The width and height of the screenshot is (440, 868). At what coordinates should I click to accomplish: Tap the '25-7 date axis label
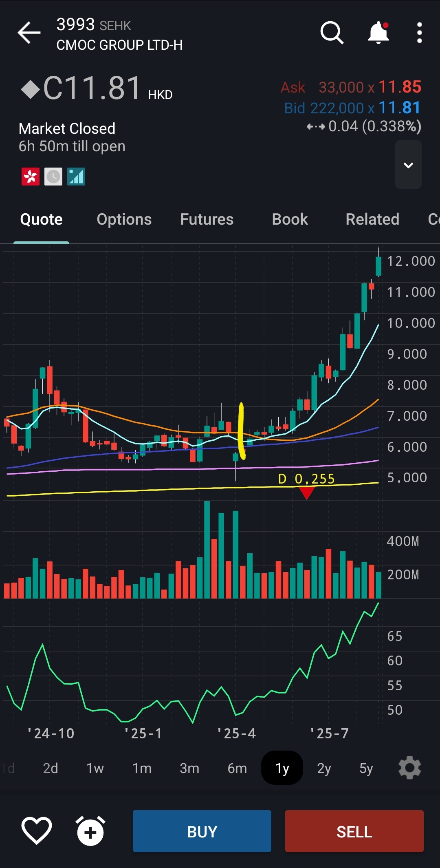pyautogui.click(x=329, y=733)
